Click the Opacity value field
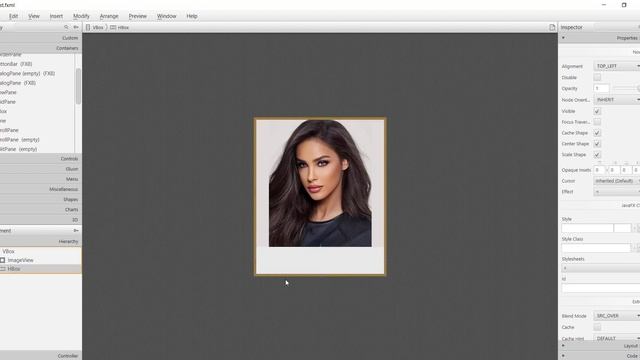This screenshot has width=640, height=360. (602, 88)
